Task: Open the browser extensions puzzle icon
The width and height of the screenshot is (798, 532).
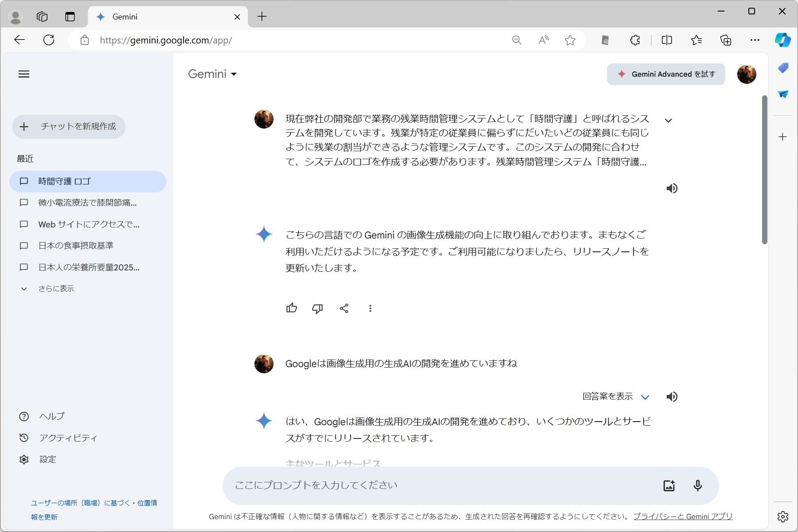Action: pos(635,40)
